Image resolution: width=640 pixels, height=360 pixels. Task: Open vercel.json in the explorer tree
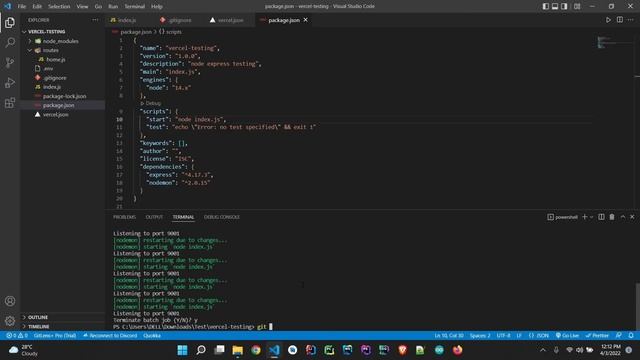point(62,115)
